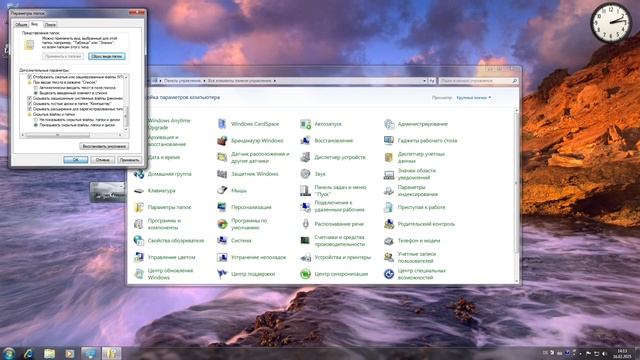Image resolution: width=640 pixels, height=360 pixels.
Task: Open Приступая к работе item
Action: [x=414, y=207]
